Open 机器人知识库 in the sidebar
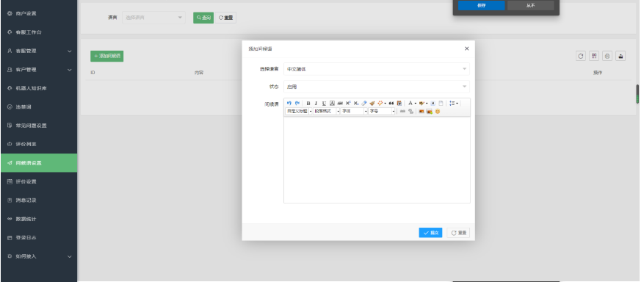The height and width of the screenshot is (282, 644). tap(39, 88)
